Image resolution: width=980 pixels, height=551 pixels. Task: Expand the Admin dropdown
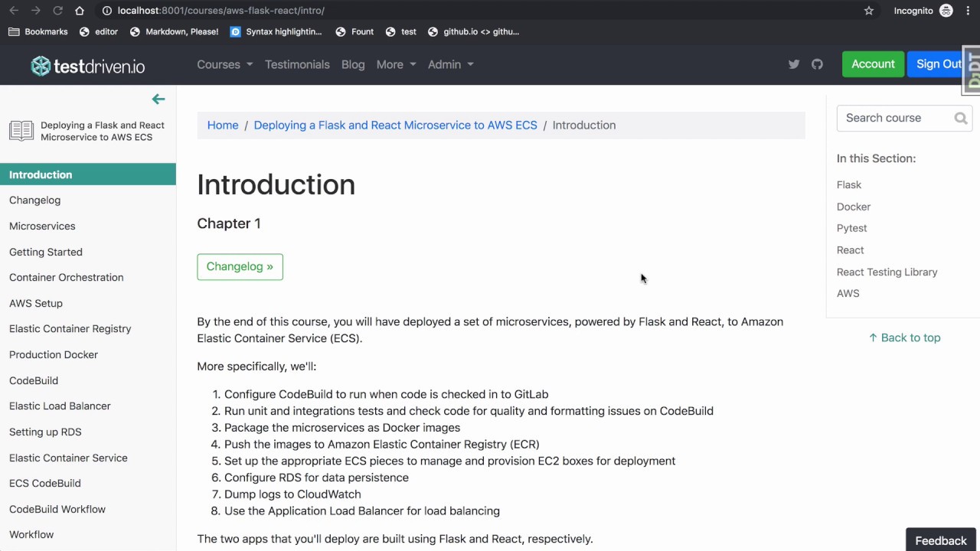coord(450,64)
